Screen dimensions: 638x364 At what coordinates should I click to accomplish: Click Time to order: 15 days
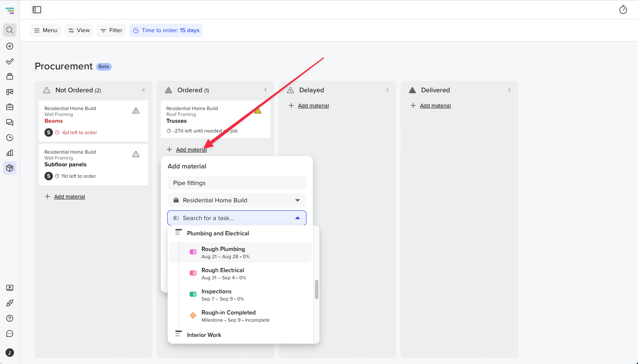click(x=166, y=30)
